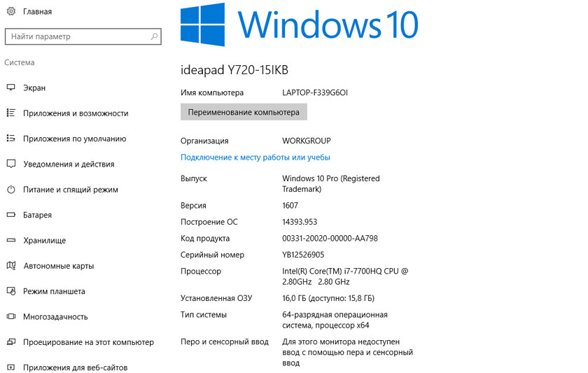Click the Многозадачность icon
This screenshot has height=373, width=588.
(11, 316)
